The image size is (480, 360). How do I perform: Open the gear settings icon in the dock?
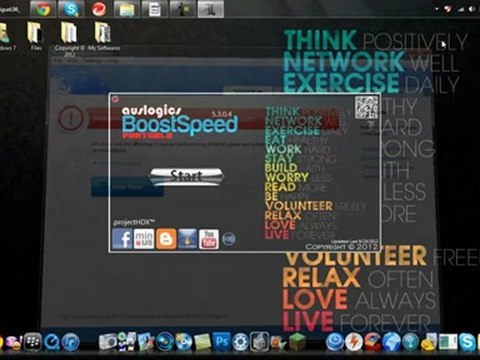[240, 342]
